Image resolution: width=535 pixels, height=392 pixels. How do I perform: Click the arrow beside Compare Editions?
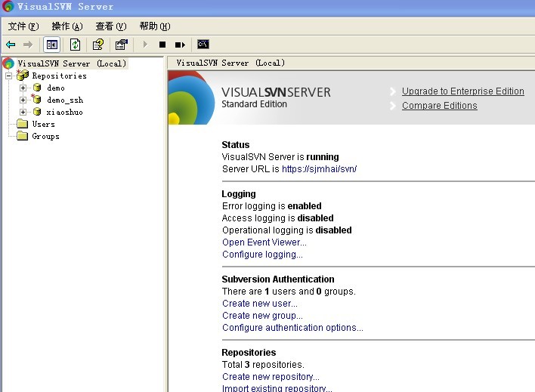tap(393, 106)
